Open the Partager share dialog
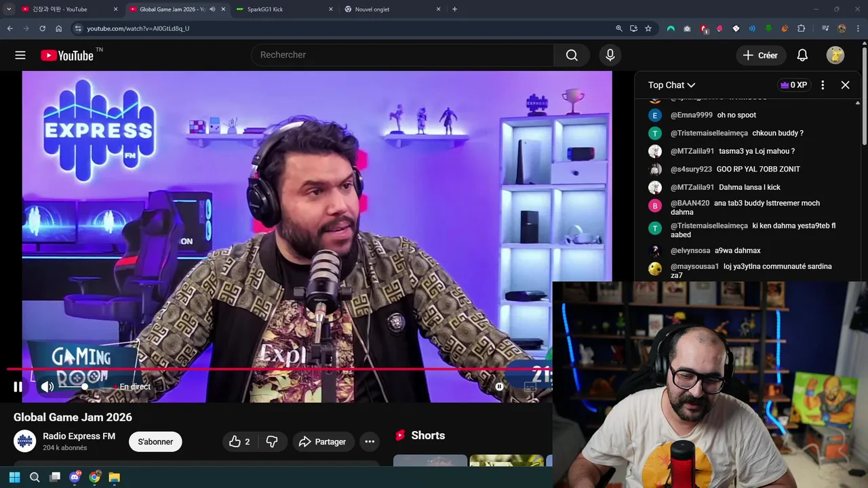 click(x=323, y=442)
